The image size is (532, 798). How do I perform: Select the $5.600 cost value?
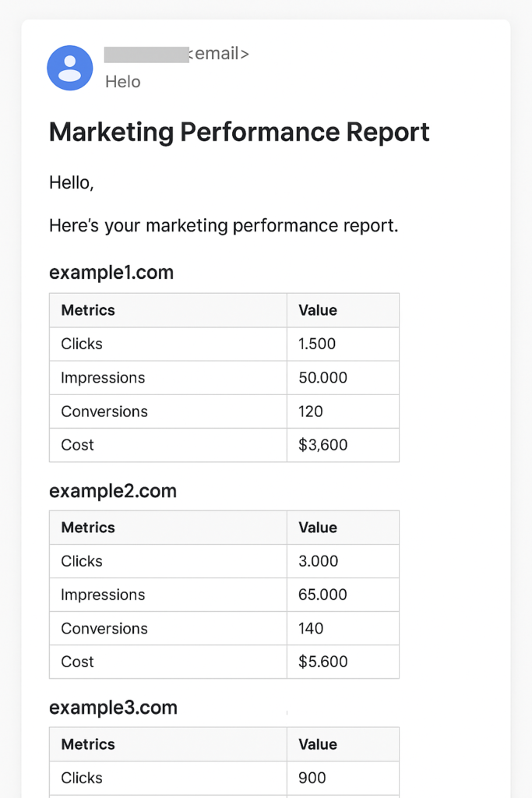pyautogui.click(x=323, y=662)
